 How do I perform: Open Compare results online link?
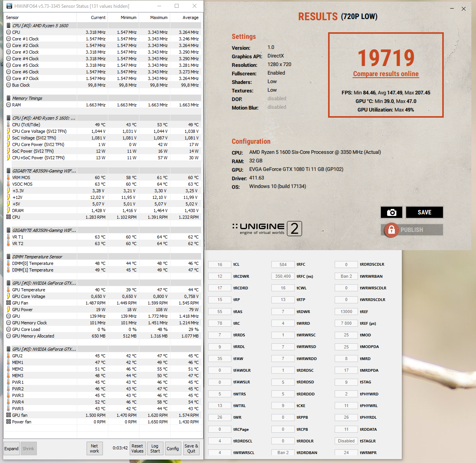click(386, 74)
